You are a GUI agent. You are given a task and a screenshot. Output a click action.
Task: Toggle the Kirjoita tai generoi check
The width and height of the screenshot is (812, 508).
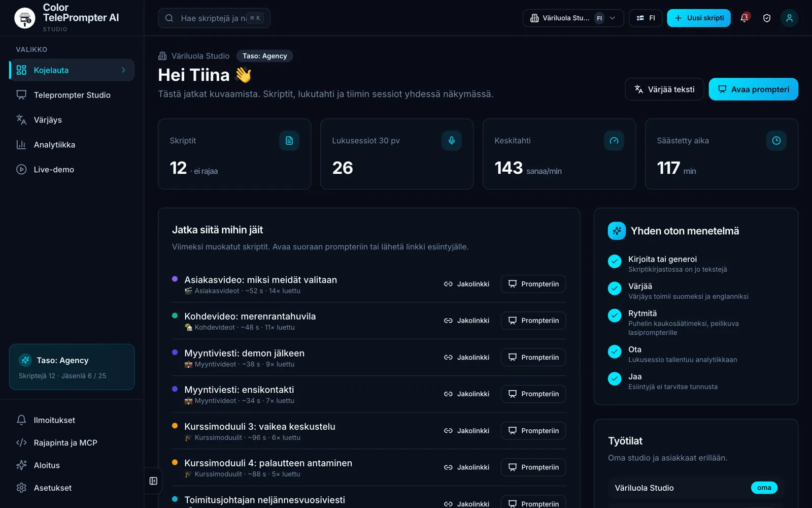click(615, 261)
